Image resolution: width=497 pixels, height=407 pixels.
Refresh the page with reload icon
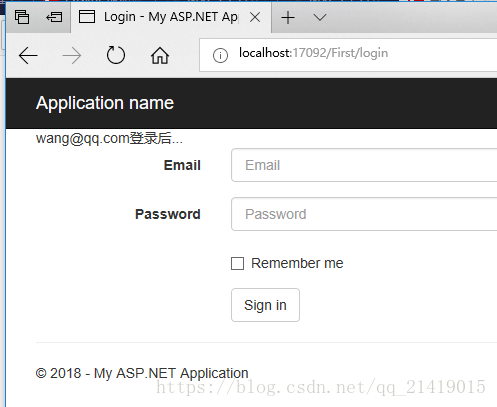[x=116, y=55]
